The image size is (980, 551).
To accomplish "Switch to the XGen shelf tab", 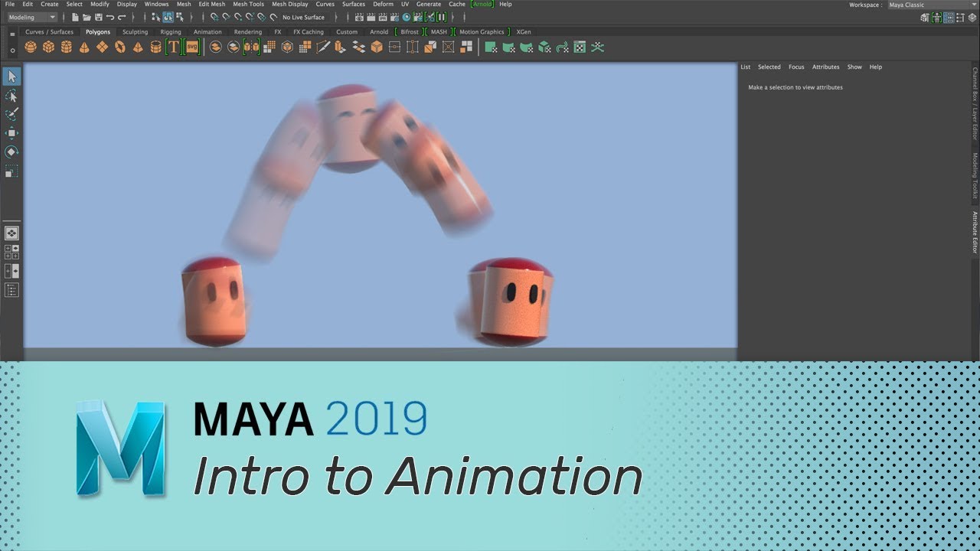I will (524, 32).
